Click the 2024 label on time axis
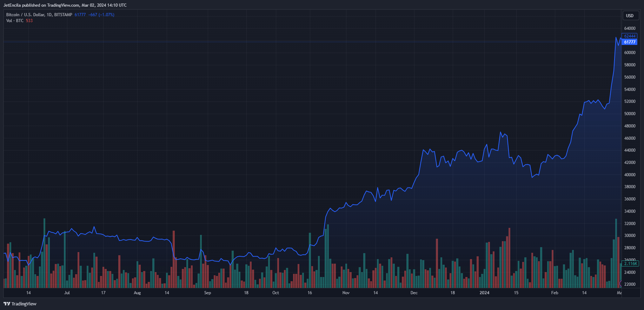644x310 pixels. pyautogui.click(x=484, y=293)
